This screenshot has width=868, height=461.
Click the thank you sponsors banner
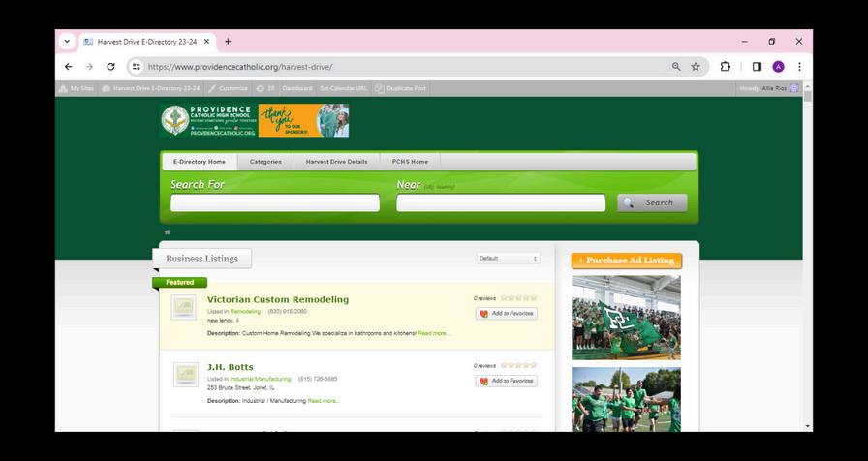click(x=303, y=120)
